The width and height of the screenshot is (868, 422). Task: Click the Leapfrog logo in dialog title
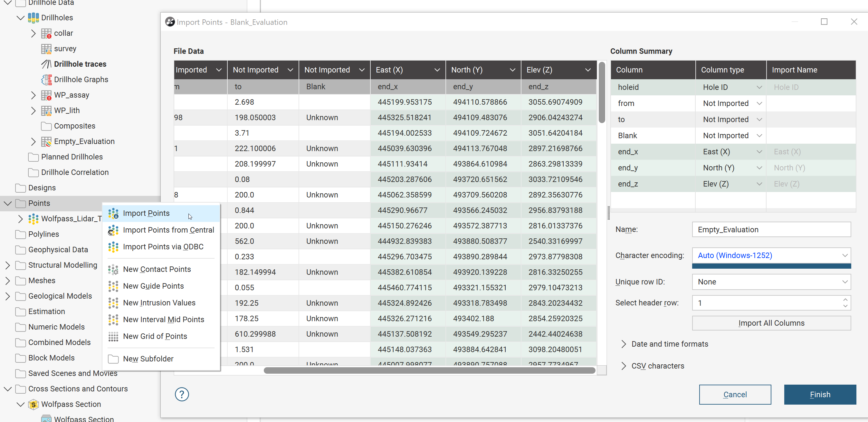pos(170,22)
